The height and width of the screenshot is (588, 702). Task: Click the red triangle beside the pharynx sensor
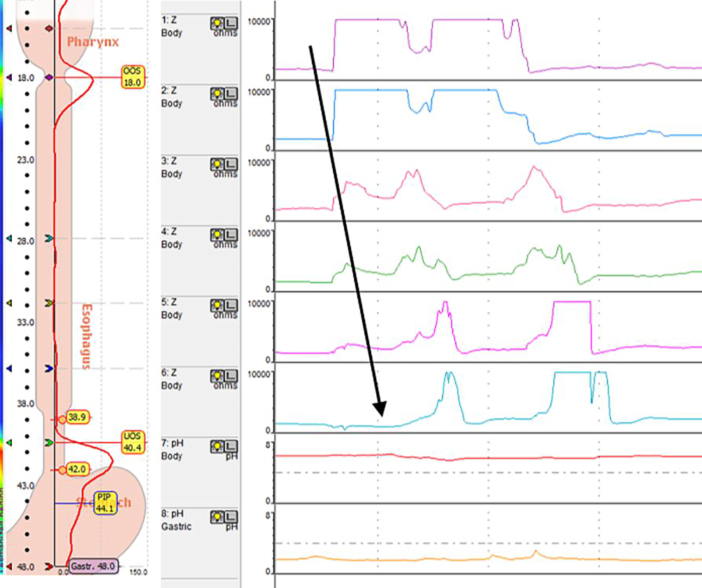tap(9, 29)
